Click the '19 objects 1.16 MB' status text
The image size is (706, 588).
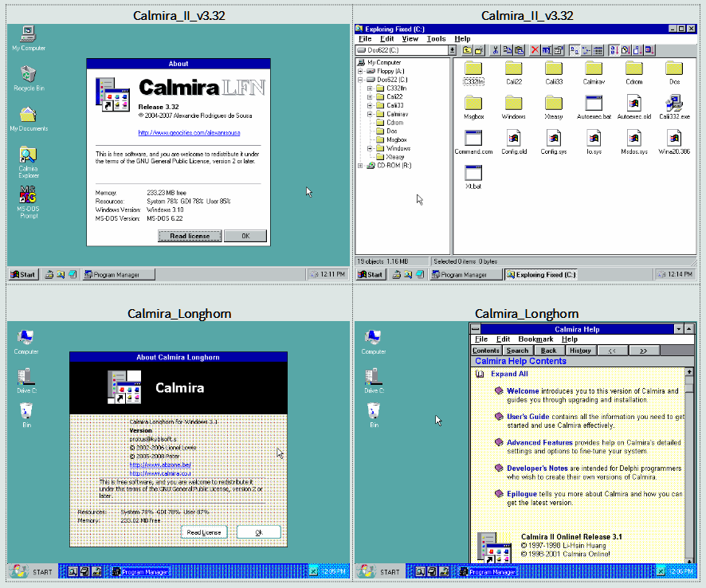tap(382, 261)
